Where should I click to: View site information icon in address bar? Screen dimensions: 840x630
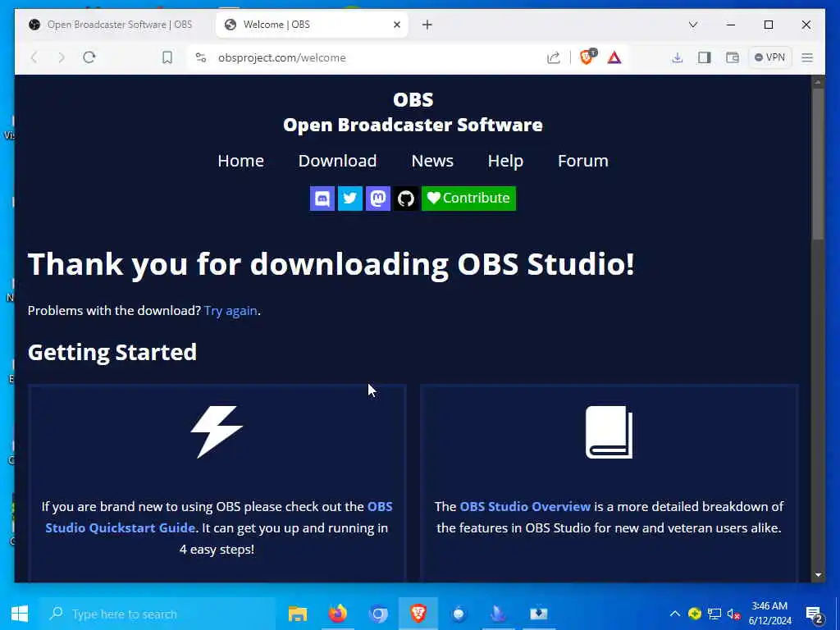[201, 57]
